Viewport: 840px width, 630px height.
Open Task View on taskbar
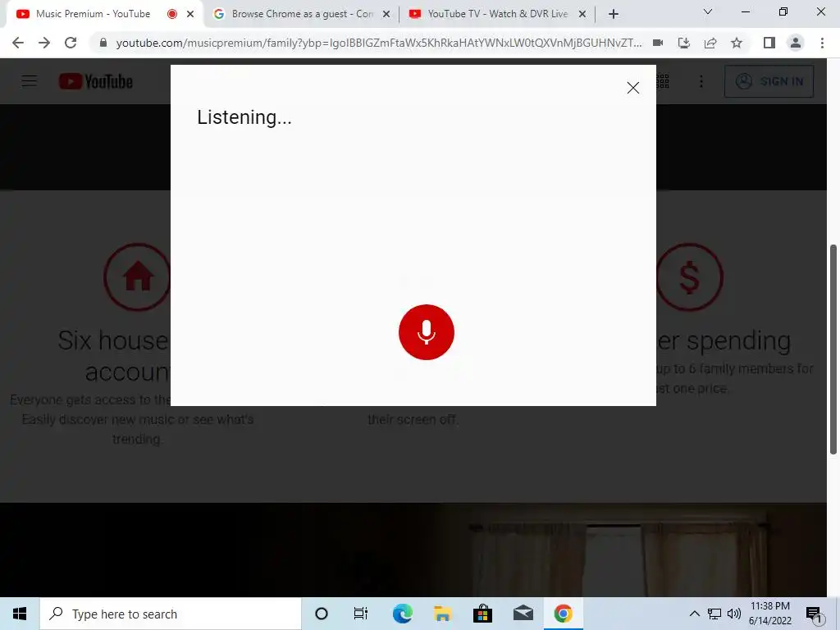[x=361, y=614]
